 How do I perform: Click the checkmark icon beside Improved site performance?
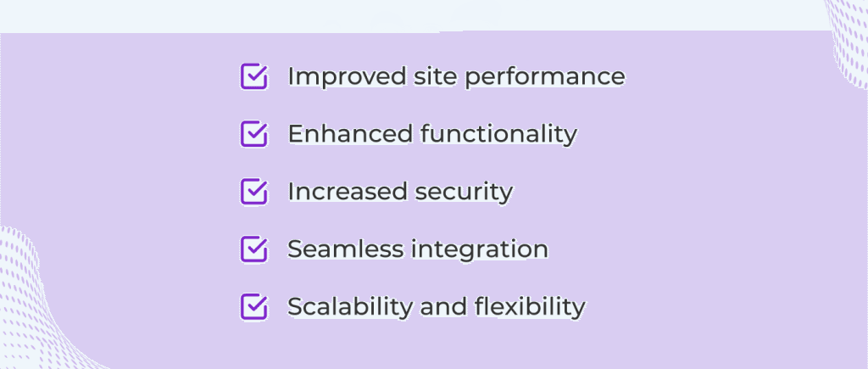click(254, 75)
